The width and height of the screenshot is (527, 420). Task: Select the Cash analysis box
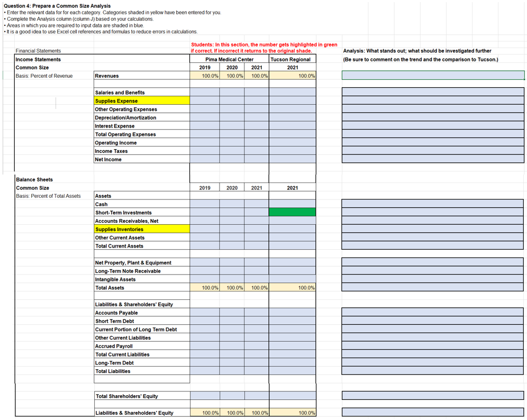pos(433,203)
